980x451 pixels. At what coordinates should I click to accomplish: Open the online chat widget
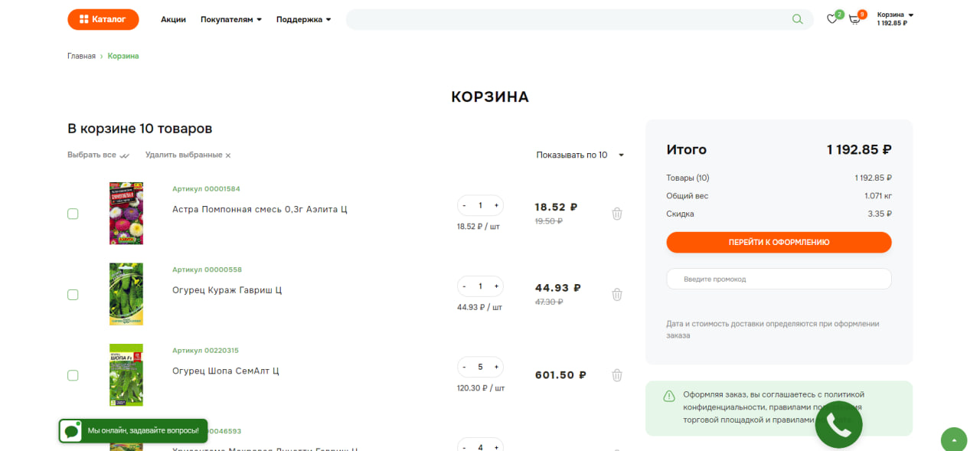(133, 431)
